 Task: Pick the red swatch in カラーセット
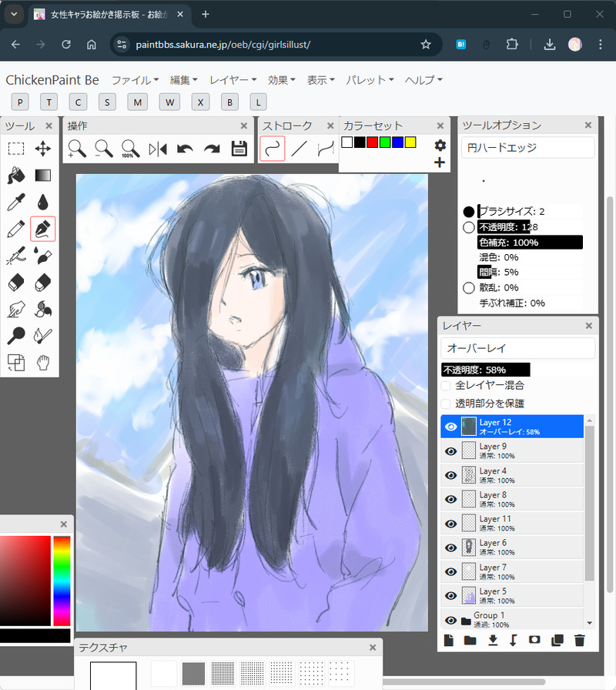(372, 142)
